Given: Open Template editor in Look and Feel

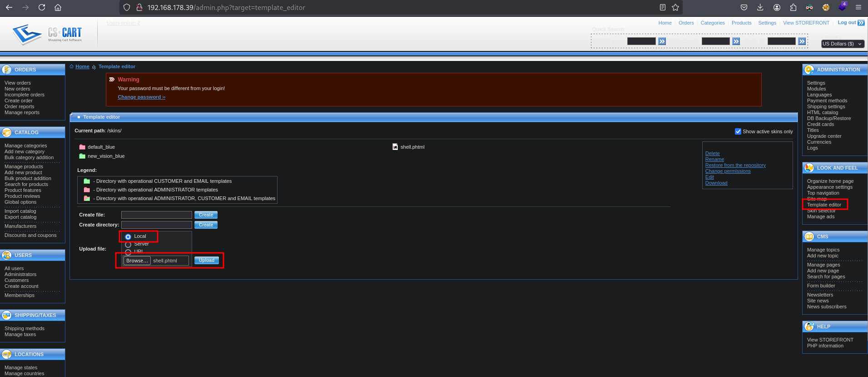Looking at the screenshot, I should 824,205.
